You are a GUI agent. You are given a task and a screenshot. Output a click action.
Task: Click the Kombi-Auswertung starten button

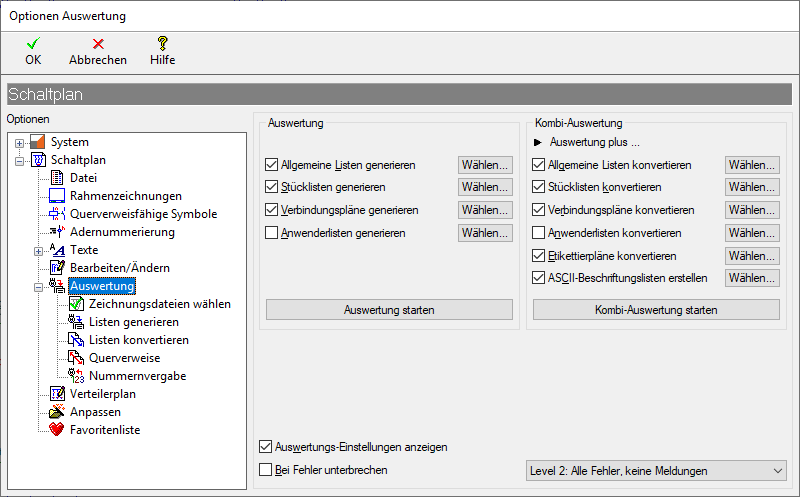coord(656,310)
